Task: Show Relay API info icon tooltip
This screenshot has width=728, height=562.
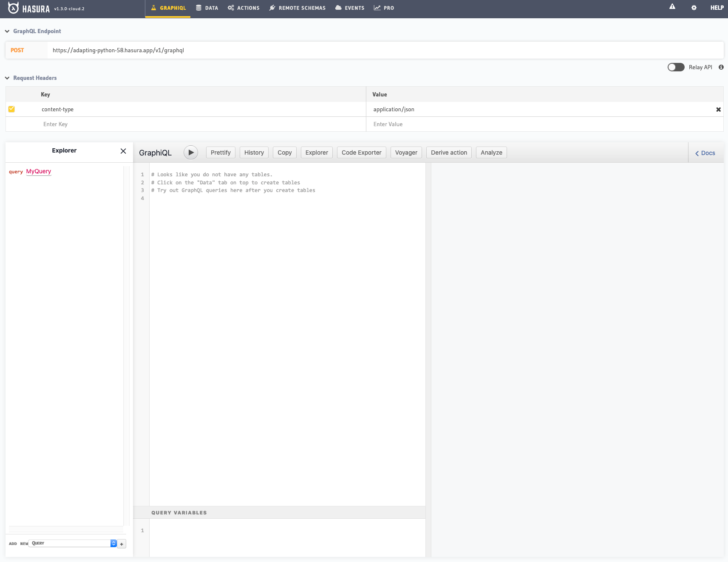Action: click(721, 67)
